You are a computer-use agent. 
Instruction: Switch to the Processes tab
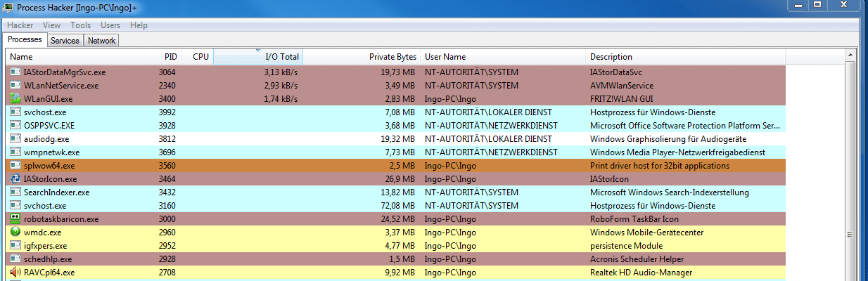25,40
